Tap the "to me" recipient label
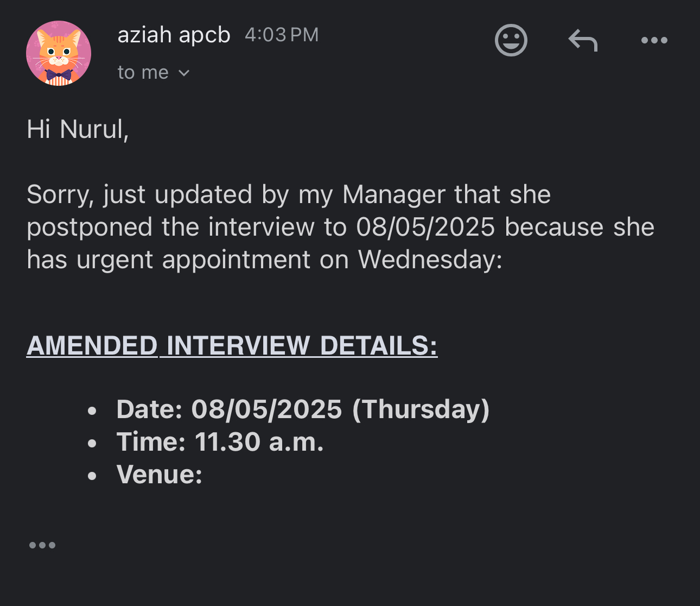700x606 pixels. 143,73
